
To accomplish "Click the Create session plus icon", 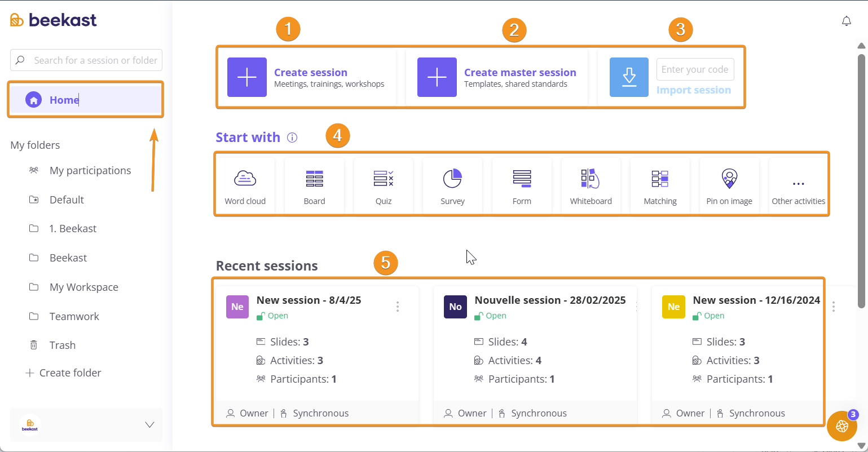I will pyautogui.click(x=247, y=77).
